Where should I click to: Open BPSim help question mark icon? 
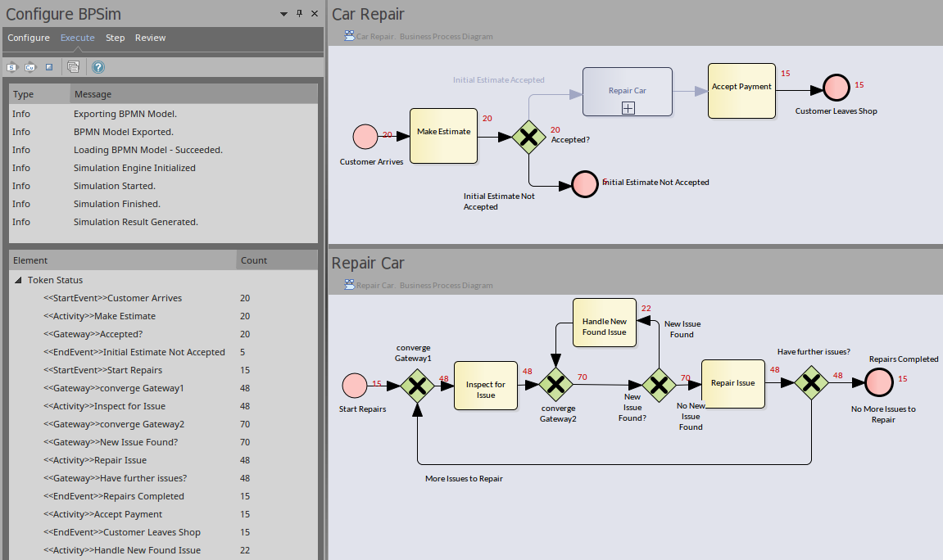point(97,67)
